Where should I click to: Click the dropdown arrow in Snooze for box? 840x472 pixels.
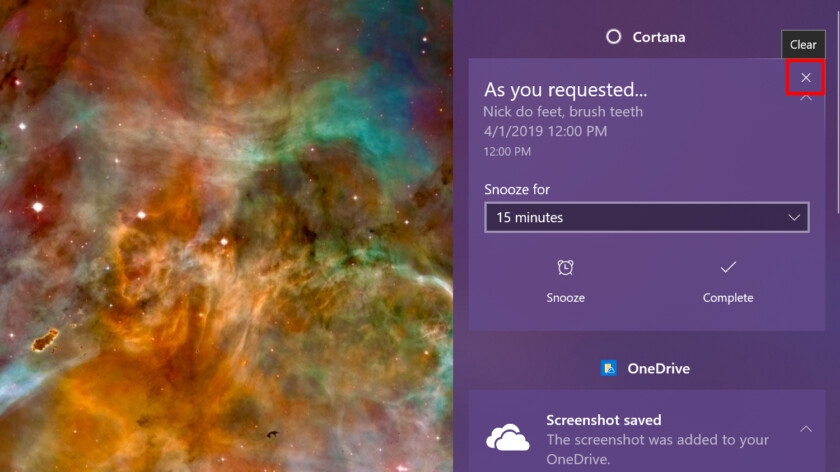point(794,218)
